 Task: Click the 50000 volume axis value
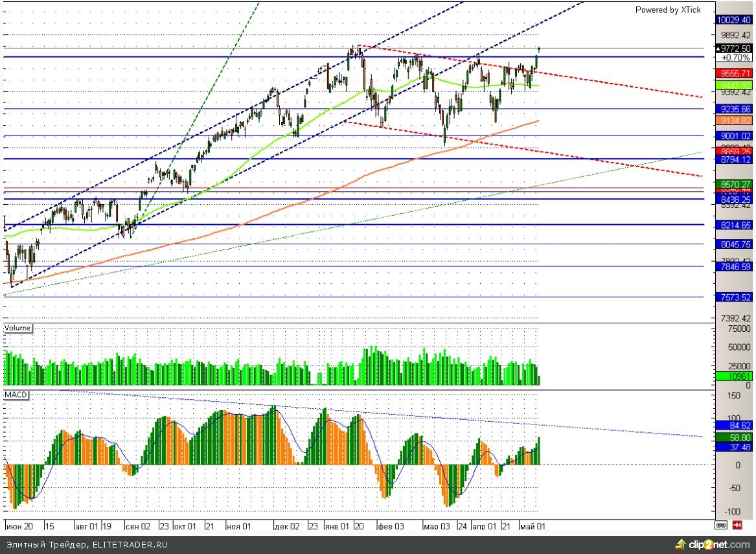point(739,347)
